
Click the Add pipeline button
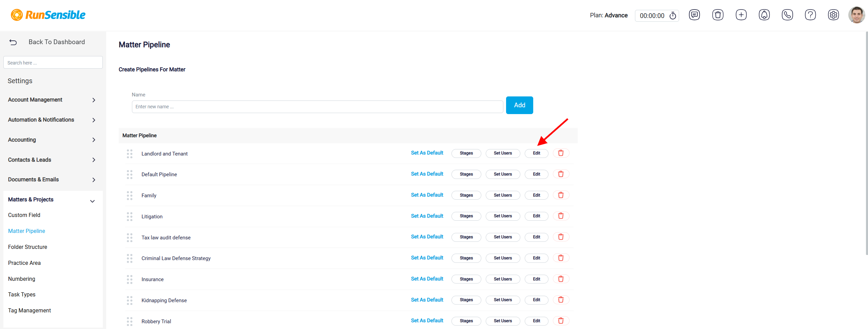[519, 105]
